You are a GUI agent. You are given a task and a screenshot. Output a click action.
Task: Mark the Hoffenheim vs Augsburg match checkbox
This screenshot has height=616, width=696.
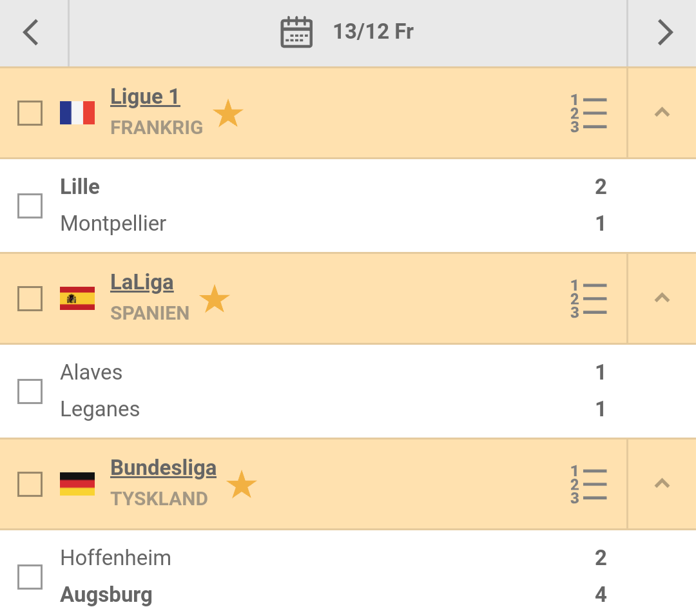tap(30, 577)
